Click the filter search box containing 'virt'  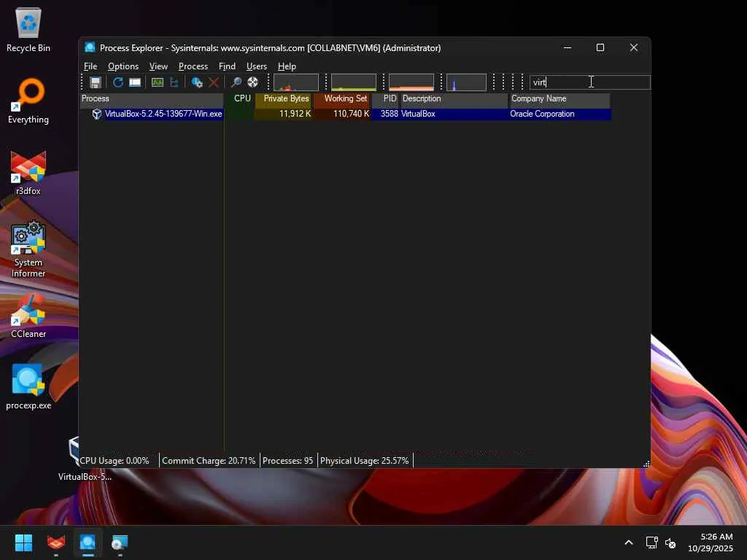point(589,82)
